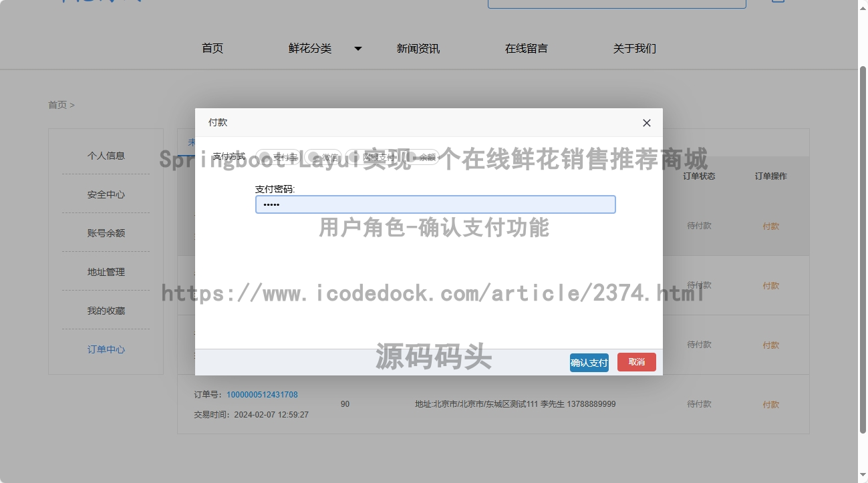868x483 pixels.
Task: Go to the 新闻资讯 page
Action: tap(418, 48)
